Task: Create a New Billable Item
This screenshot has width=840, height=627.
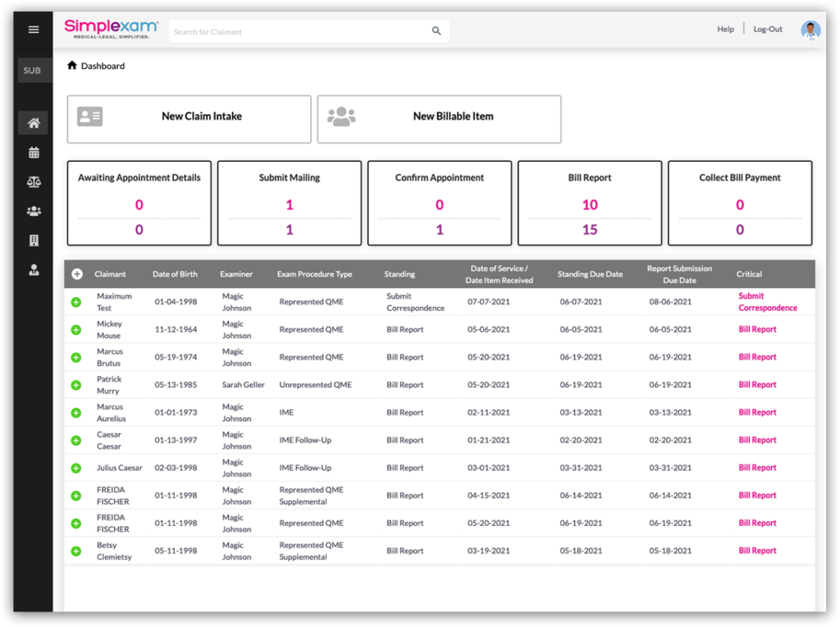Action: pos(440,120)
